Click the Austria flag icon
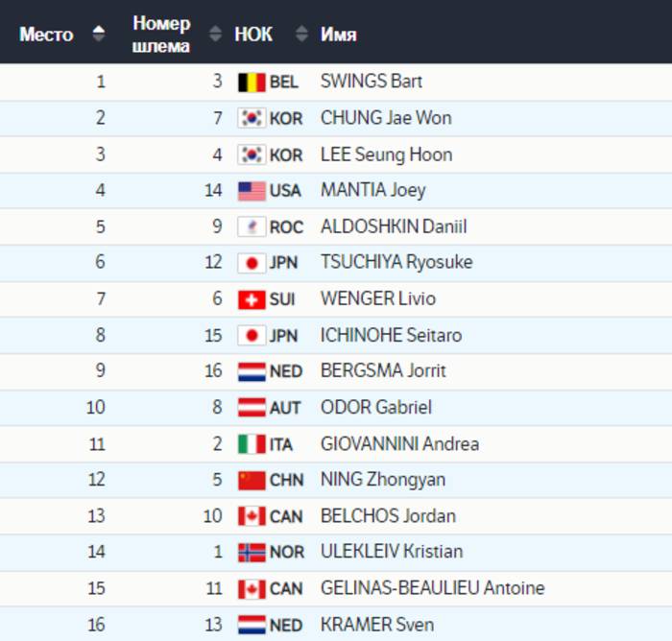This screenshot has width=672, height=641. click(252, 408)
